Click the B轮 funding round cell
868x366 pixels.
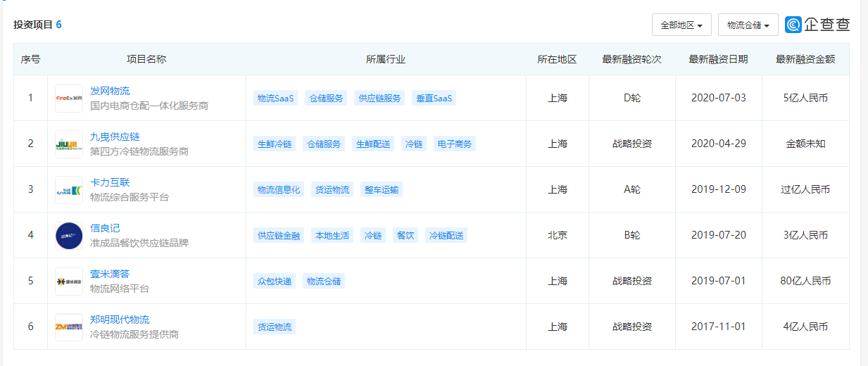632,235
